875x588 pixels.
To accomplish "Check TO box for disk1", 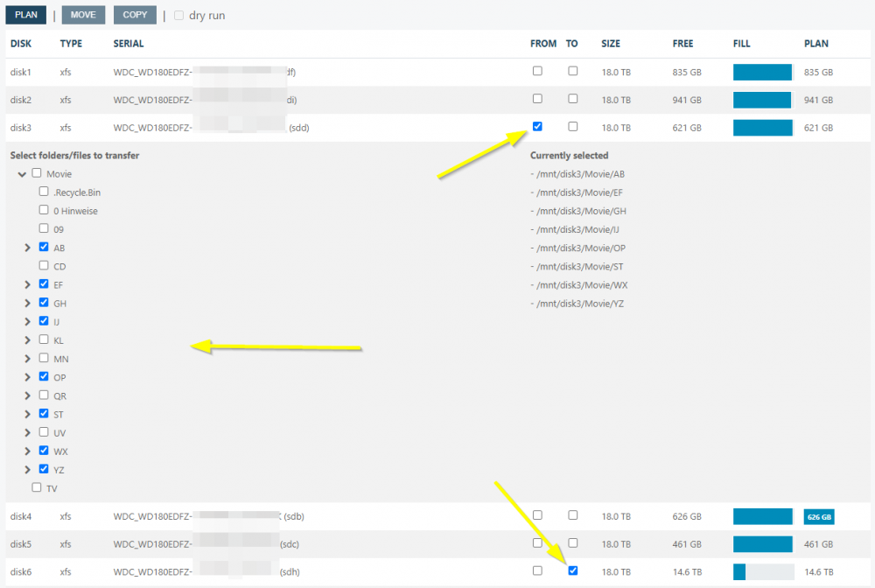I will pyautogui.click(x=572, y=71).
